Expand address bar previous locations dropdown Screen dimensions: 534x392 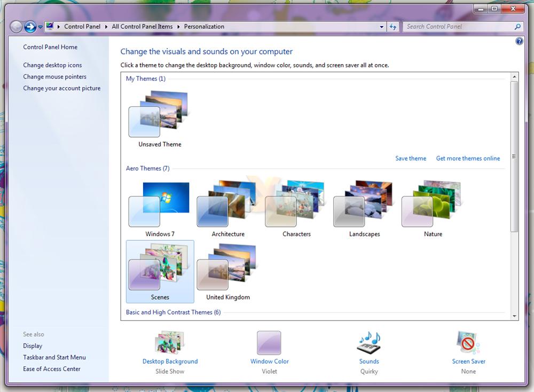tap(381, 27)
